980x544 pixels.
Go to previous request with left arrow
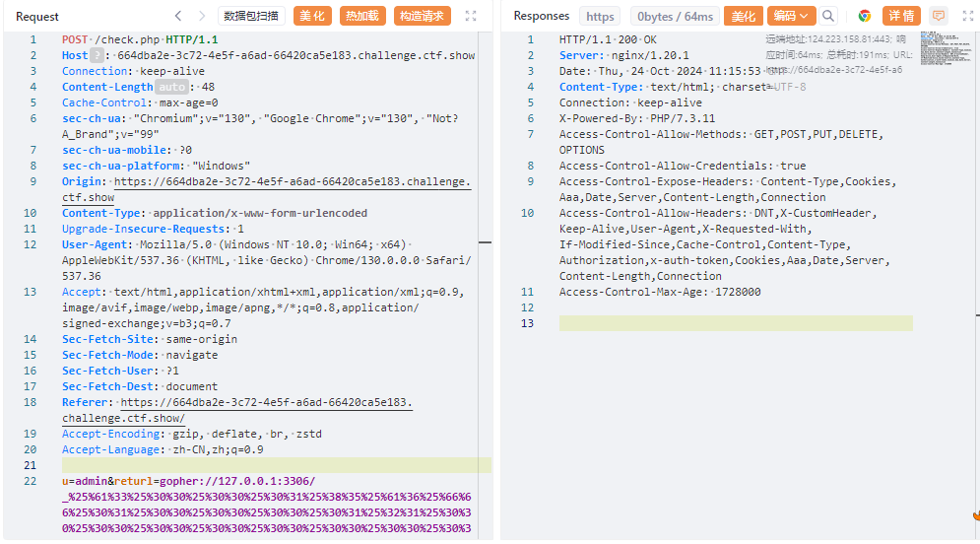(178, 16)
